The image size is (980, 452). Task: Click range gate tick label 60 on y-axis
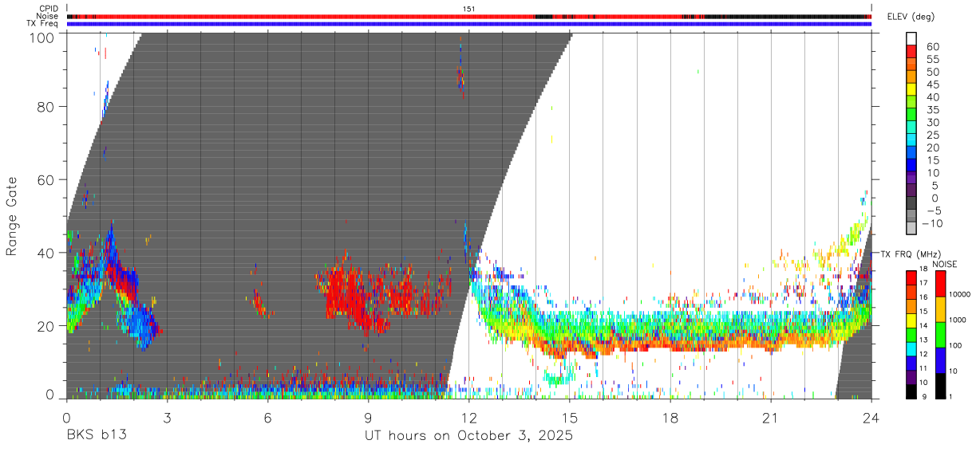click(45, 179)
